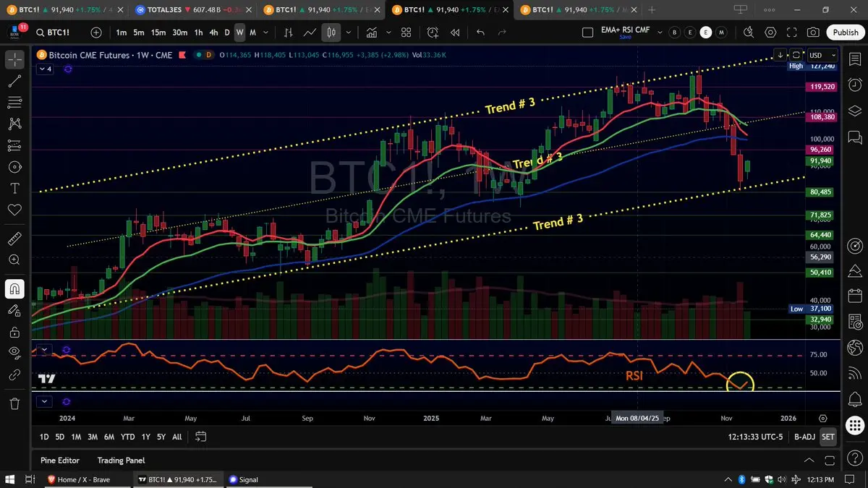This screenshot has height=488, width=868.
Task: Toggle SET settlement as close
Action: (827, 437)
